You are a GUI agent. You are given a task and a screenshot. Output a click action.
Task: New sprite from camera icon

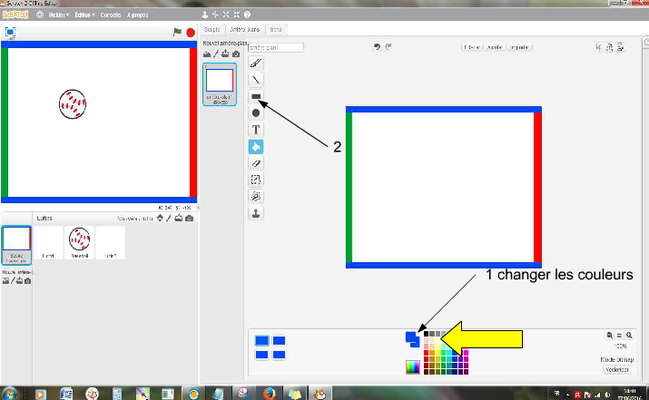tap(189, 218)
